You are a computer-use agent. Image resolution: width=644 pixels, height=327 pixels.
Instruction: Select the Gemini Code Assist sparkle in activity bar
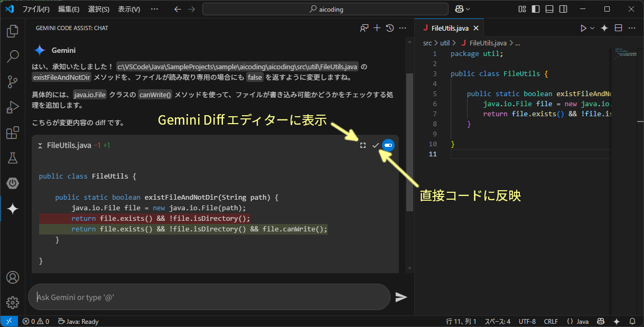click(x=13, y=209)
